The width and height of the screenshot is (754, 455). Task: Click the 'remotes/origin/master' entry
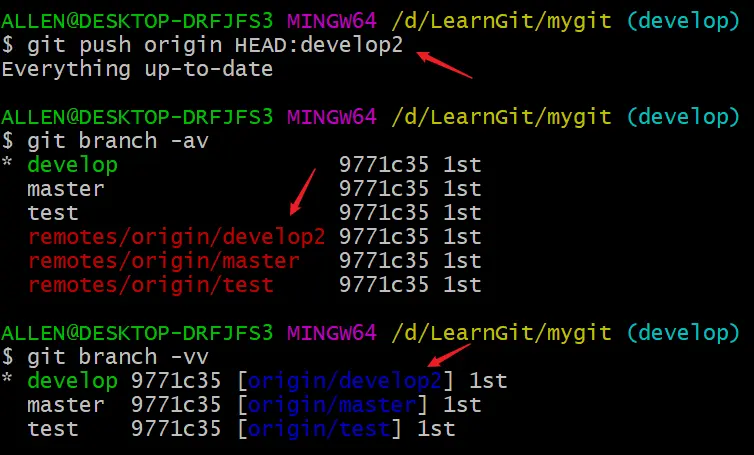coord(163,261)
